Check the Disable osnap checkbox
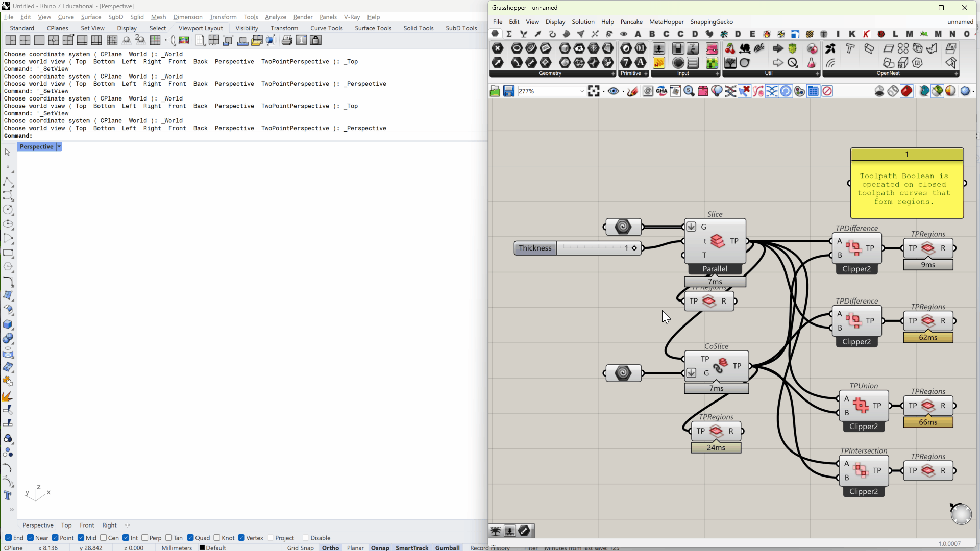The image size is (980, 551). (x=305, y=538)
